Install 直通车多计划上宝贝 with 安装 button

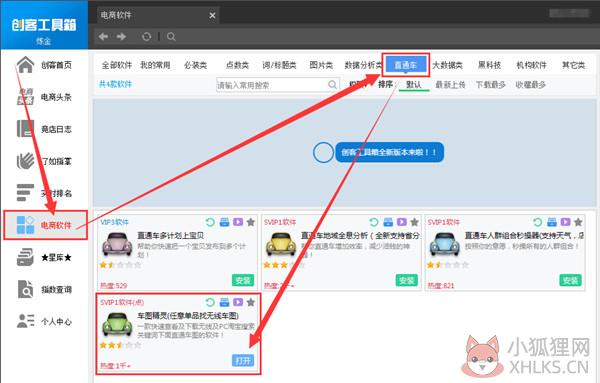(243, 280)
